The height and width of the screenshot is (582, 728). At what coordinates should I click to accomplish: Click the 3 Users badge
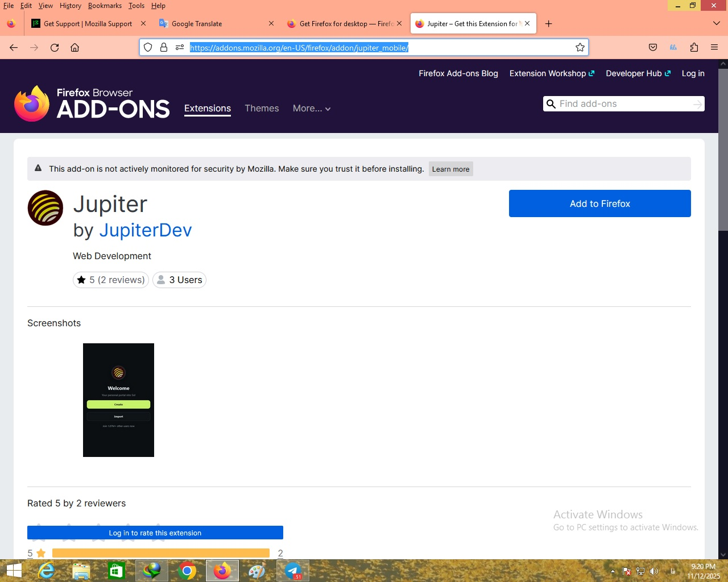179,280
